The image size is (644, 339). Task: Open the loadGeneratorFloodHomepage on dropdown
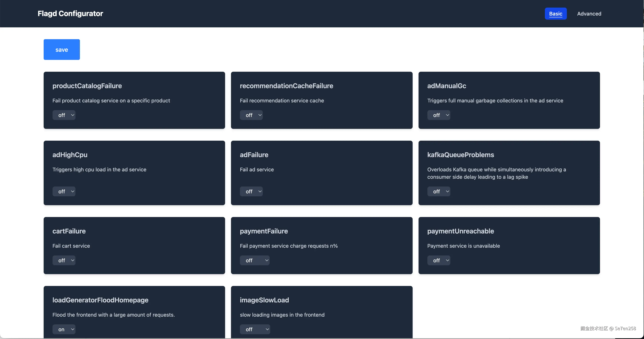[x=64, y=329]
